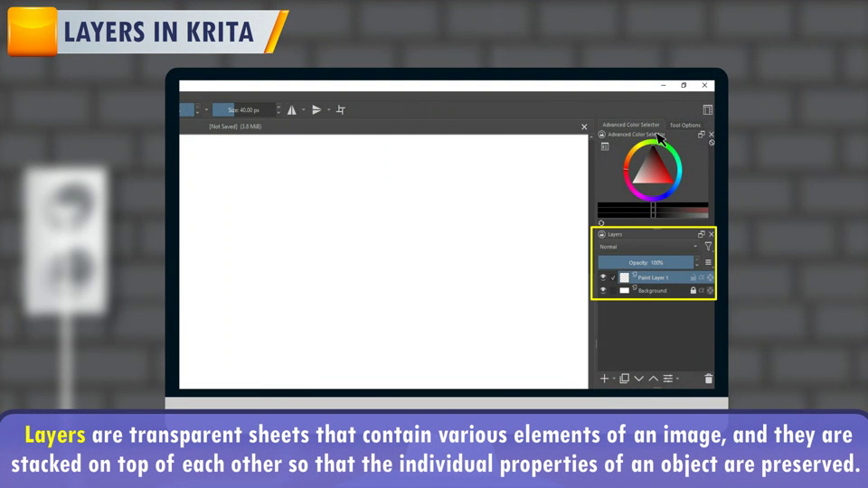The image size is (868, 488).
Task: Click the checkbox beside the Background layer
Action: tap(613, 290)
